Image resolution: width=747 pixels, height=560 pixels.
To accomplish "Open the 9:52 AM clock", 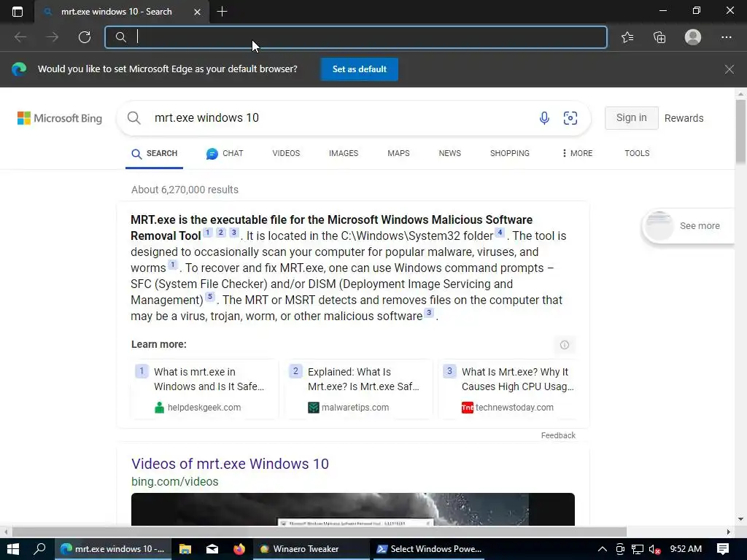I will (686, 549).
